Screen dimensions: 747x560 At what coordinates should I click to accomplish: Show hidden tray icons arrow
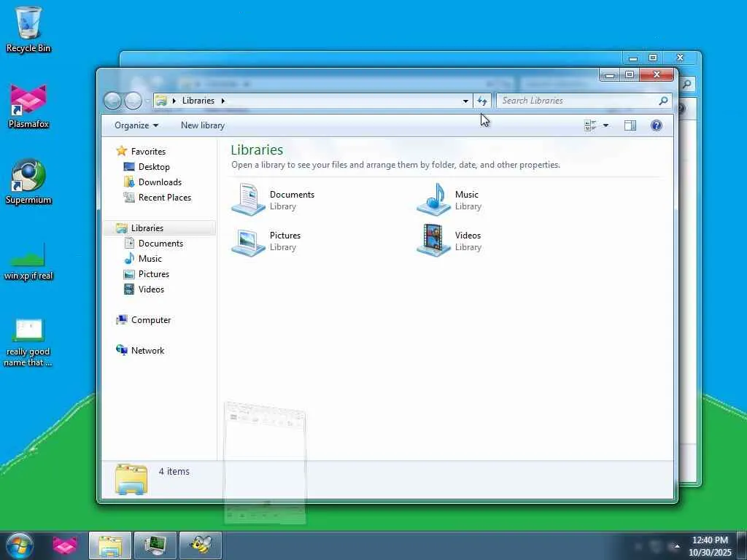point(676,546)
